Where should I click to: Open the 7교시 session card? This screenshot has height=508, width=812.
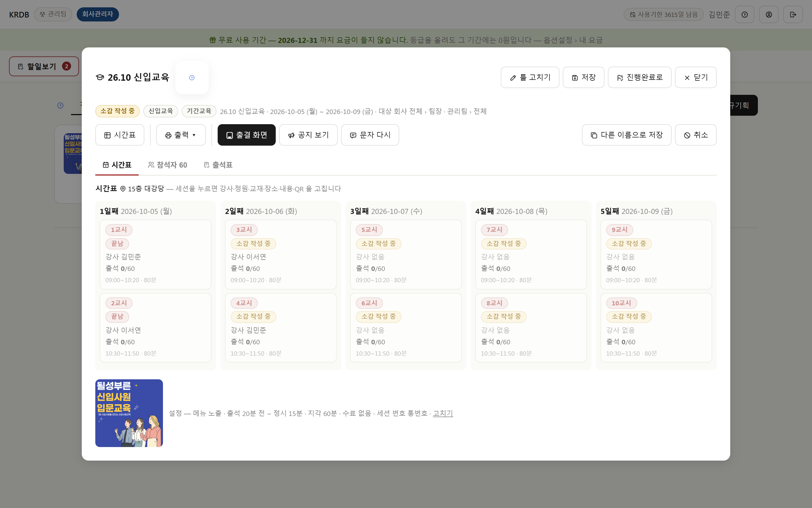[531, 254]
